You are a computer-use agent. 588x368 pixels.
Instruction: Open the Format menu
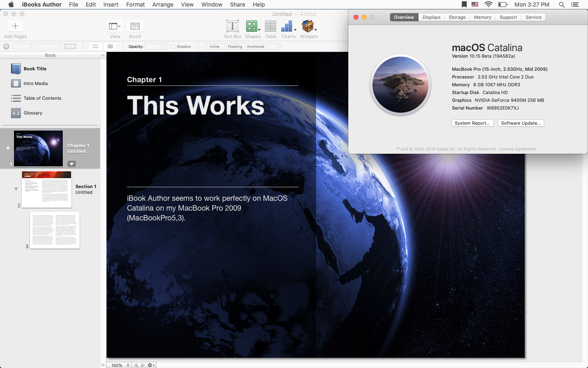pos(135,4)
